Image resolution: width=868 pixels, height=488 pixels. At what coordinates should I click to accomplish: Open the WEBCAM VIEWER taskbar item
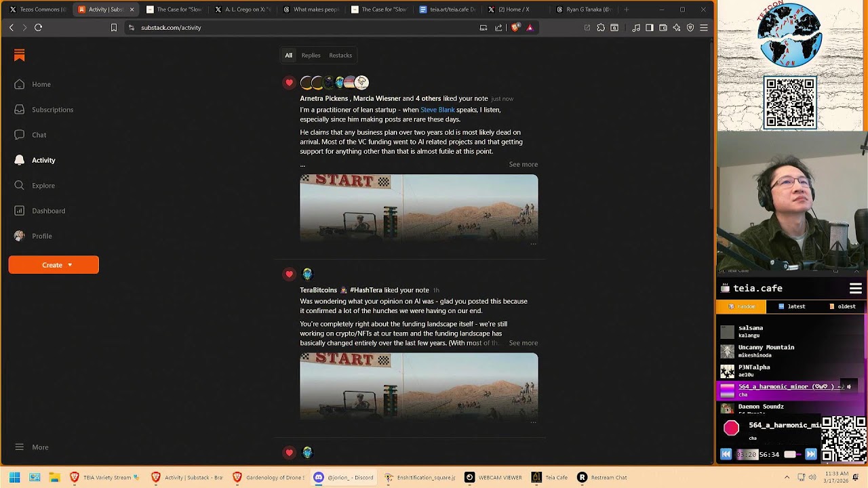(x=493, y=477)
